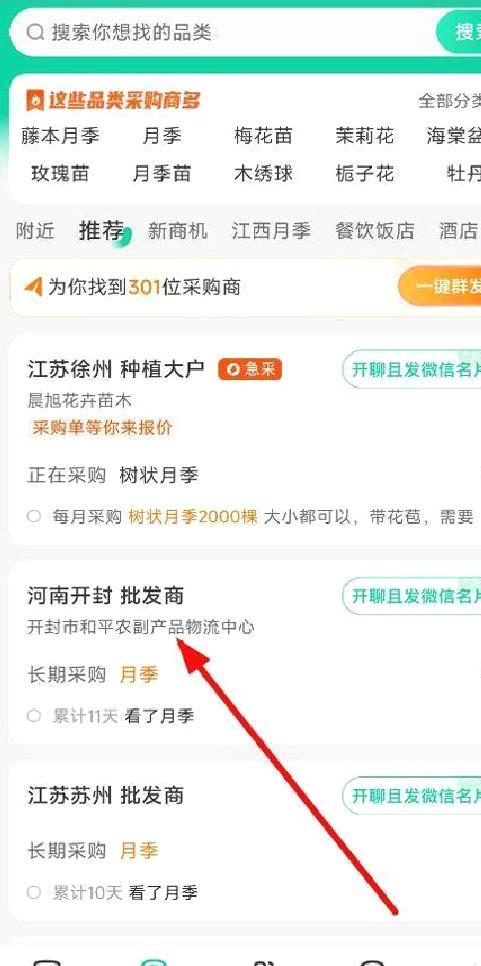Open the second bottom navigation icon
The image size is (481, 966).
tap(153, 961)
